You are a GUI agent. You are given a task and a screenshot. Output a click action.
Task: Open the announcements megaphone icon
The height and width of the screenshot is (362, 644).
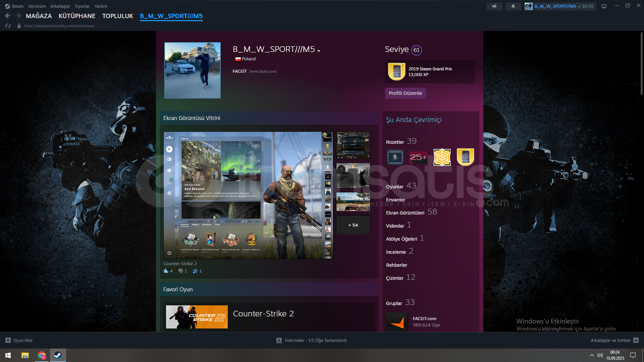[x=494, y=6]
